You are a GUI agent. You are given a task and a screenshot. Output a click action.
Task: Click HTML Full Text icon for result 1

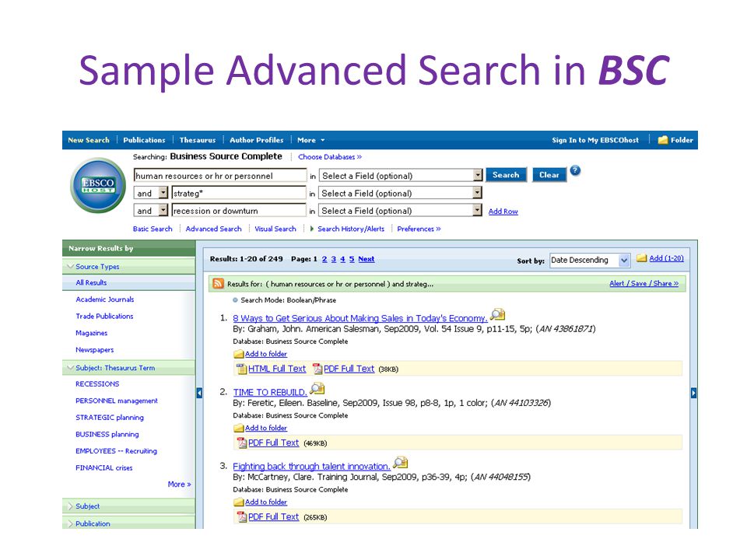(241, 369)
